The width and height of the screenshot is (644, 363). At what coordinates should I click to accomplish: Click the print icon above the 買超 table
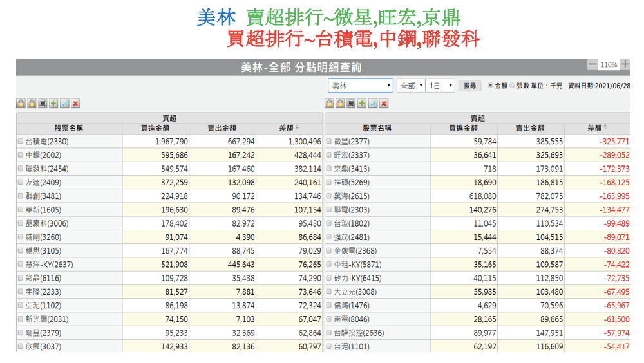click(43, 104)
